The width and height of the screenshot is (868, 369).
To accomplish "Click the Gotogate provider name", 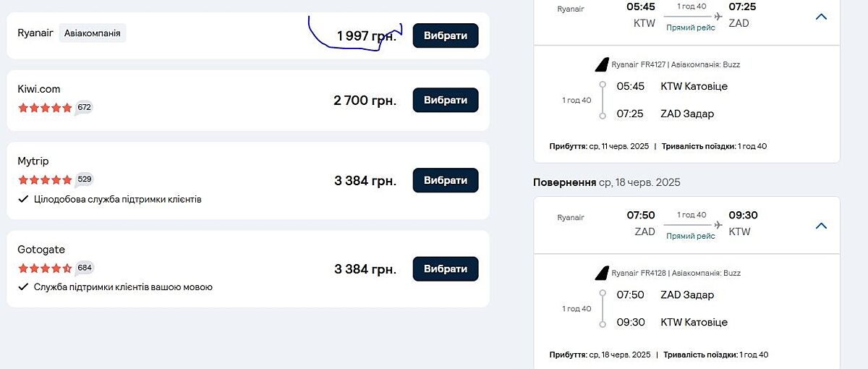I will tap(41, 250).
